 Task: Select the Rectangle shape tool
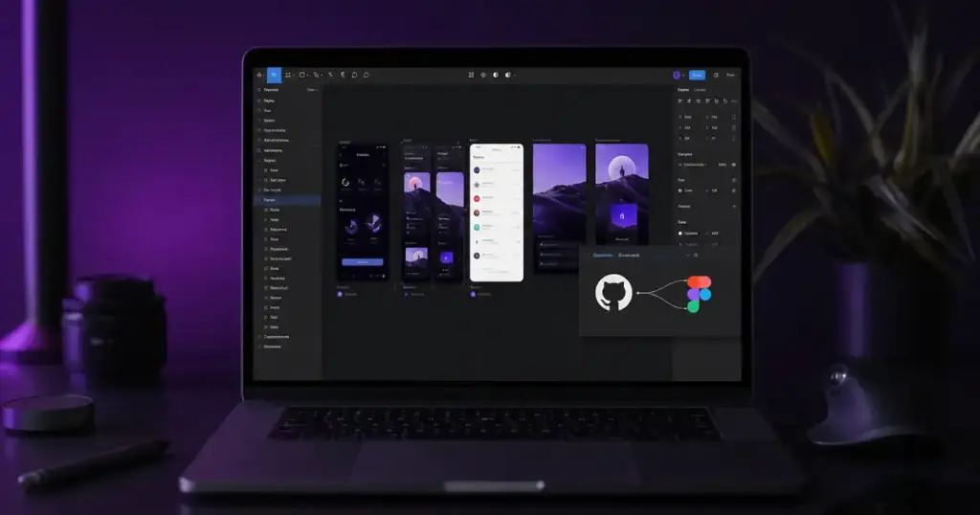(301, 75)
